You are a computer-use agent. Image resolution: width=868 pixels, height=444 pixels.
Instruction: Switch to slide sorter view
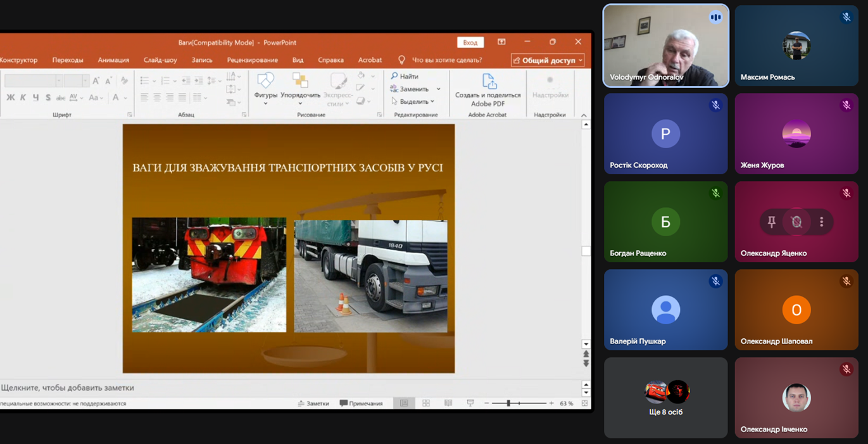click(426, 403)
